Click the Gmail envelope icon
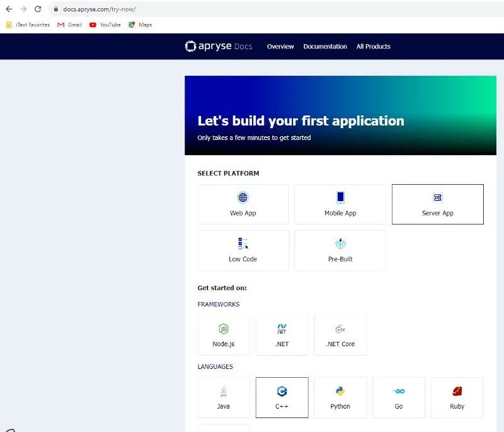Screen dimensions: 504x432 point(60,25)
